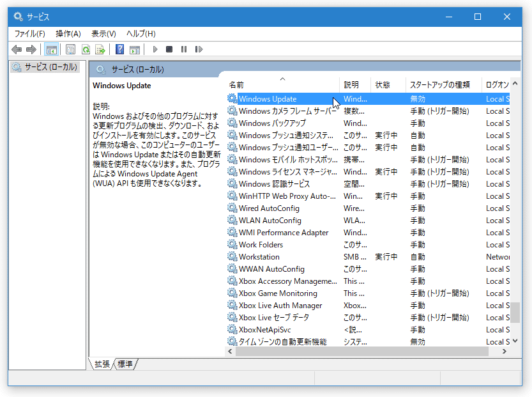532x397 pixels.
Task: Open the ヘルプ(H) menu
Action: point(141,34)
